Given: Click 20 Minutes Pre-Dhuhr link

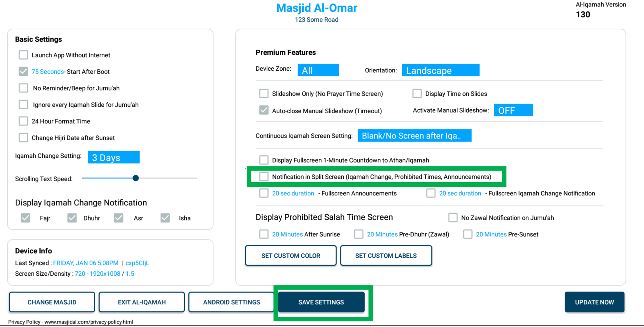Looking at the screenshot, I should pos(382,234).
